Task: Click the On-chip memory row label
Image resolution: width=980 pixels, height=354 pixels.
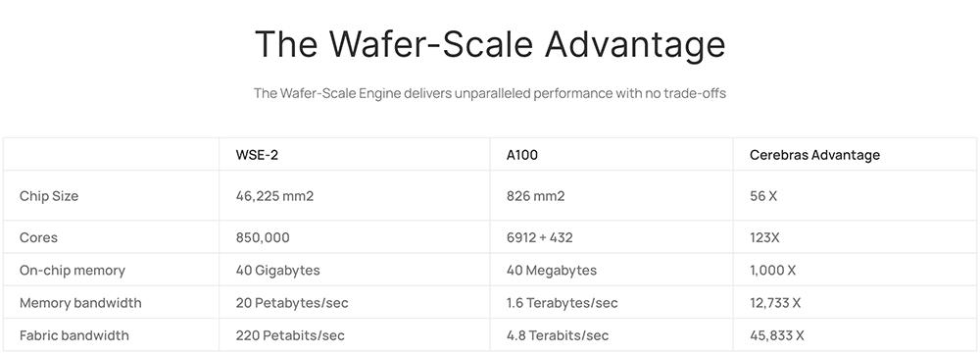Action: (x=72, y=271)
